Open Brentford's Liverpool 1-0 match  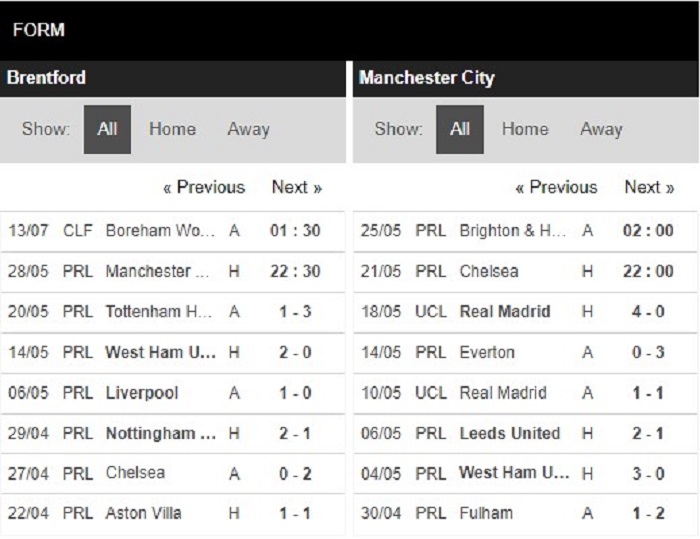[x=172, y=393]
